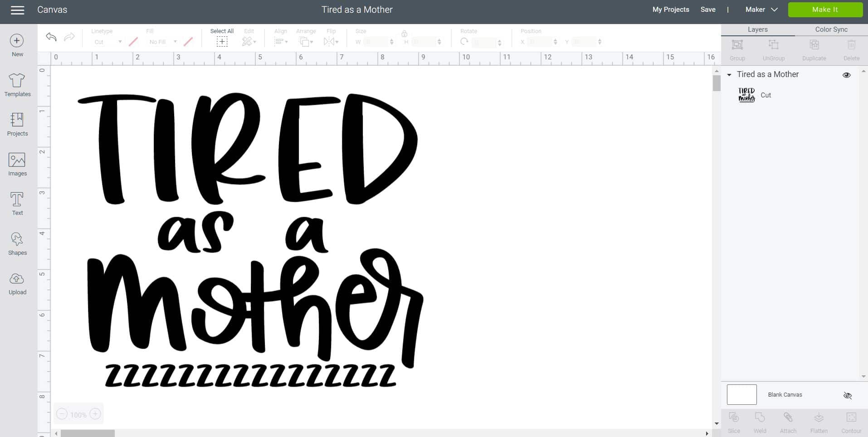Click the linetype color swatch
The image size is (868, 437).
(x=133, y=42)
